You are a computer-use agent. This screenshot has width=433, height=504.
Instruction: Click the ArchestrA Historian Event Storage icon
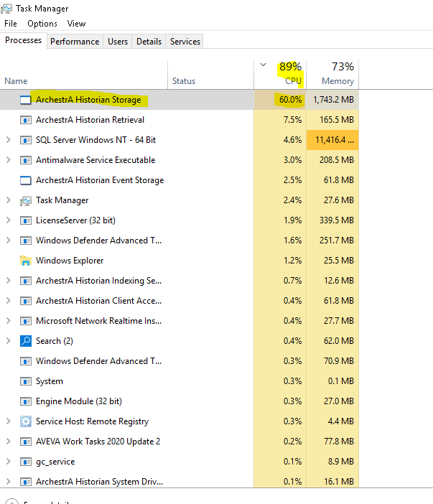[x=25, y=180]
